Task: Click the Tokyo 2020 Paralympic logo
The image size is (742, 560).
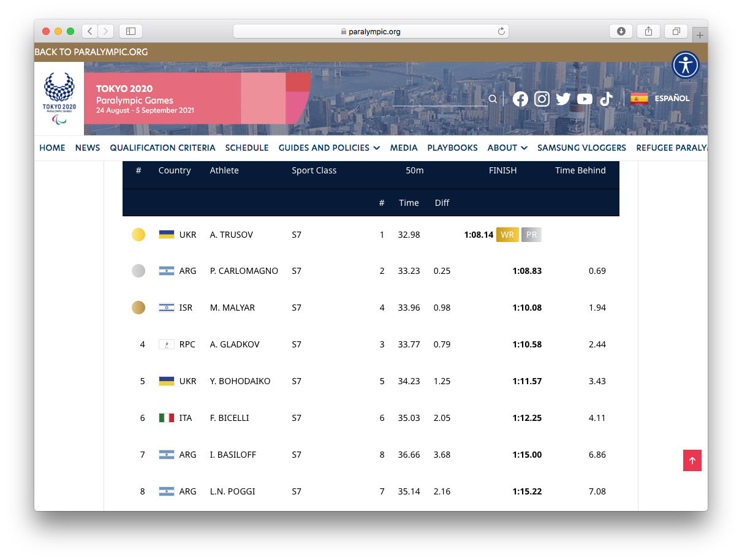Action: click(59, 99)
